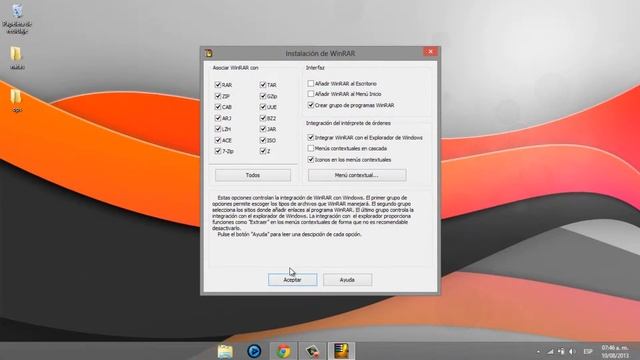Open the volume control in tray
640x360 pixels.
tap(573, 351)
